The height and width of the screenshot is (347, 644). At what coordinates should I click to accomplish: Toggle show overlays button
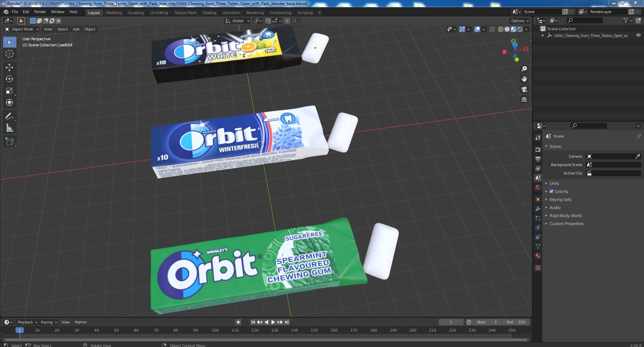477,29
